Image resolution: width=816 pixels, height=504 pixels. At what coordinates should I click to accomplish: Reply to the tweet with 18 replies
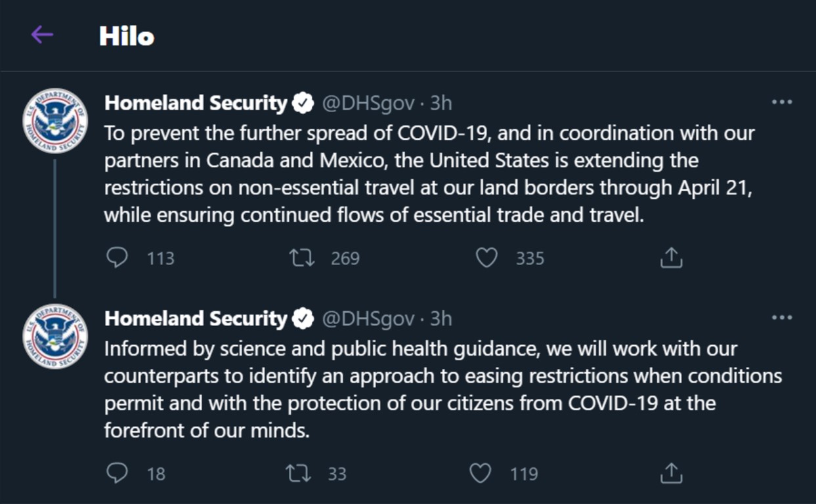117,473
